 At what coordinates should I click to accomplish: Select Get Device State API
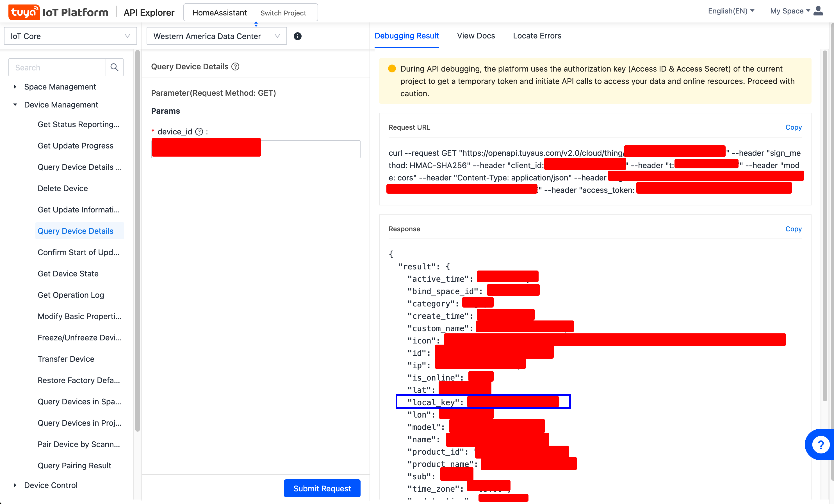coord(68,274)
